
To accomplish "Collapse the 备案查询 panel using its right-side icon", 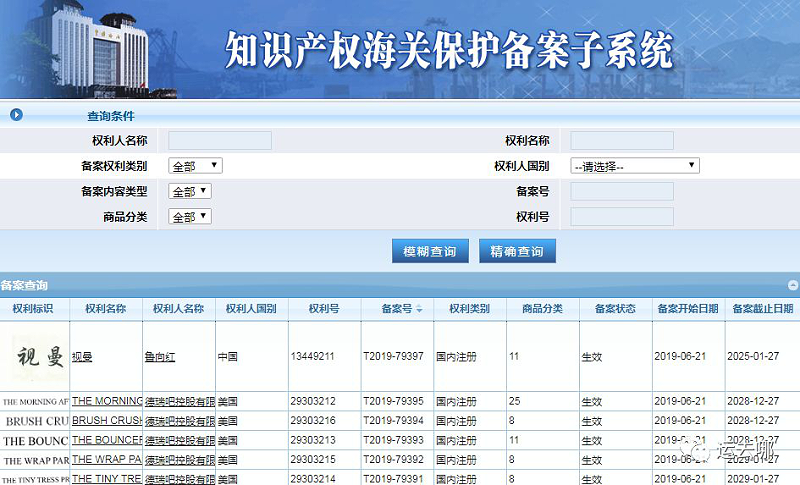I will coord(792,286).
